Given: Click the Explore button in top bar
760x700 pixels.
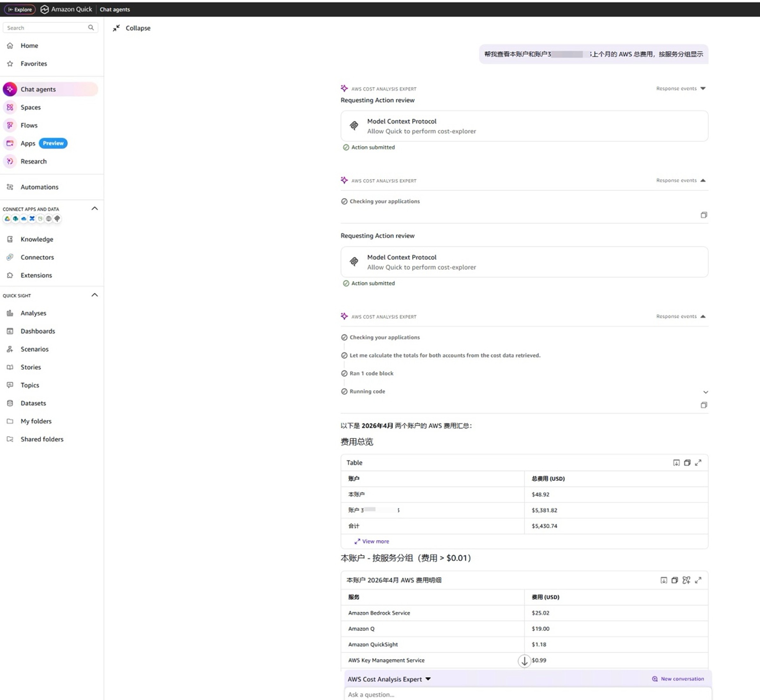Looking at the screenshot, I should [20, 10].
